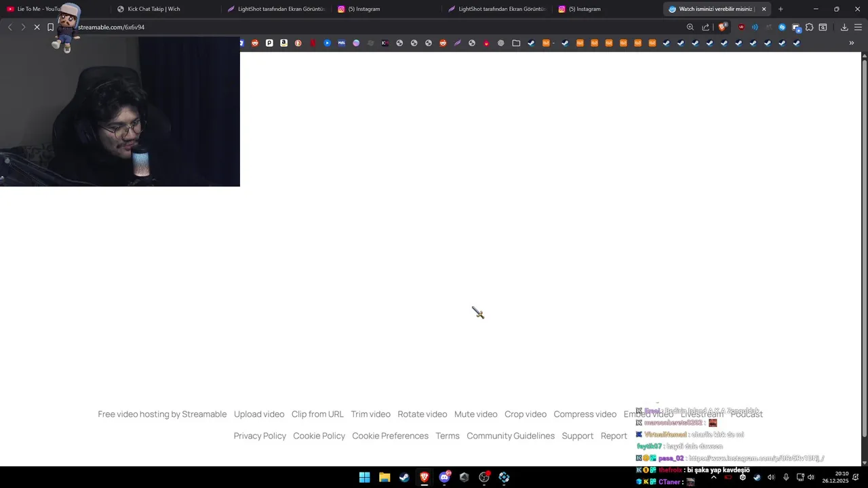The image size is (868, 488).
Task: Open the Support link
Action: [578, 436]
